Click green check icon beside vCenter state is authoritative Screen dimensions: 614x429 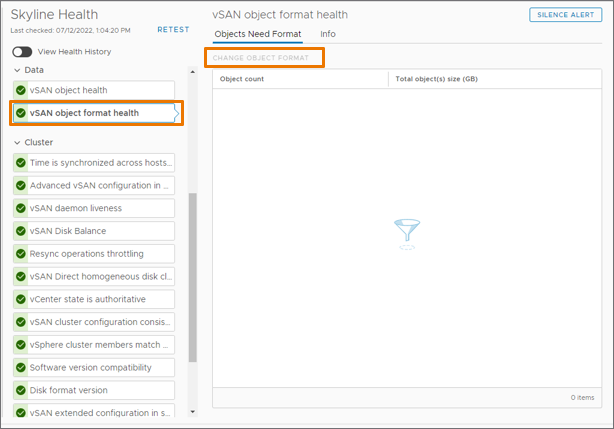[x=21, y=299]
